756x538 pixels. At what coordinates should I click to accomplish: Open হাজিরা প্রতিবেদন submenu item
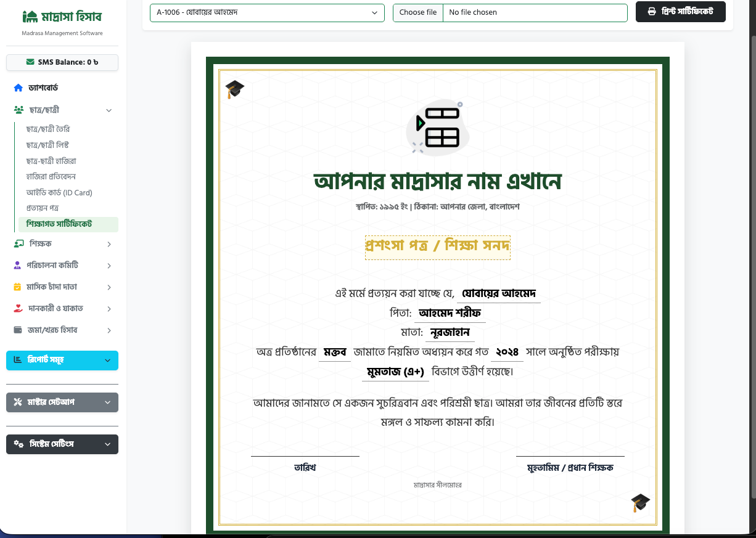[51, 177]
